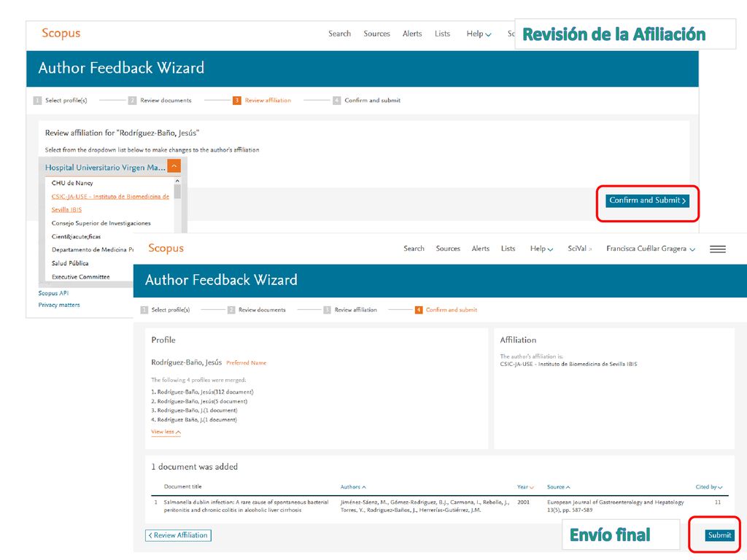Select step 4 Confirm and submit in back wizard

[x=367, y=101]
